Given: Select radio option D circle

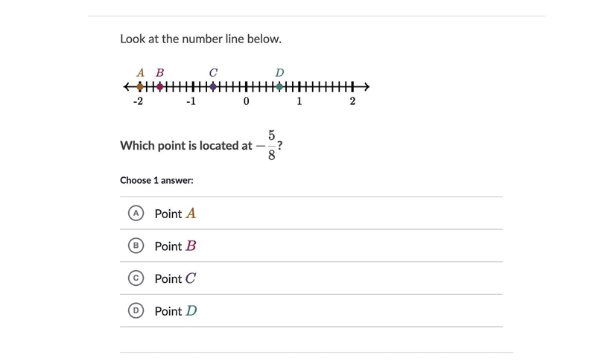Looking at the screenshot, I should (136, 311).
